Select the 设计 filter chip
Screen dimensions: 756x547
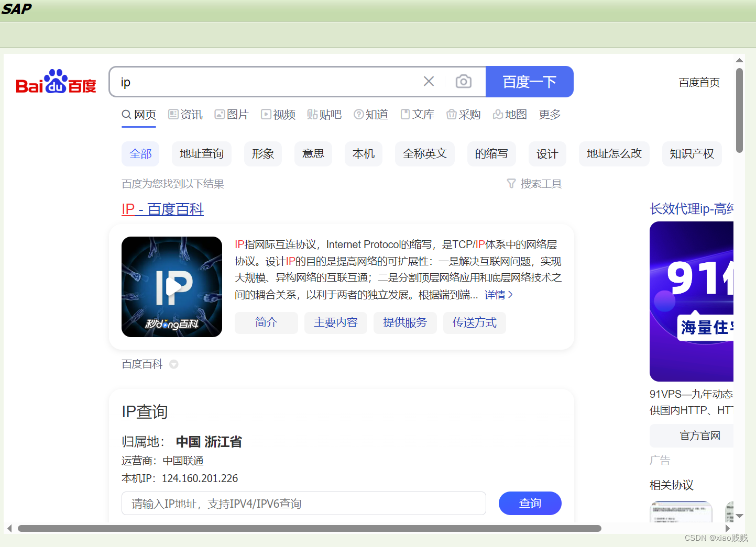tap(547, 154)
